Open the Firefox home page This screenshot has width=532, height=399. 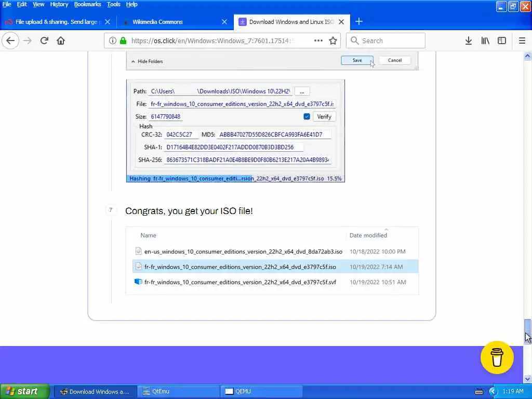[x=61, y=41]
